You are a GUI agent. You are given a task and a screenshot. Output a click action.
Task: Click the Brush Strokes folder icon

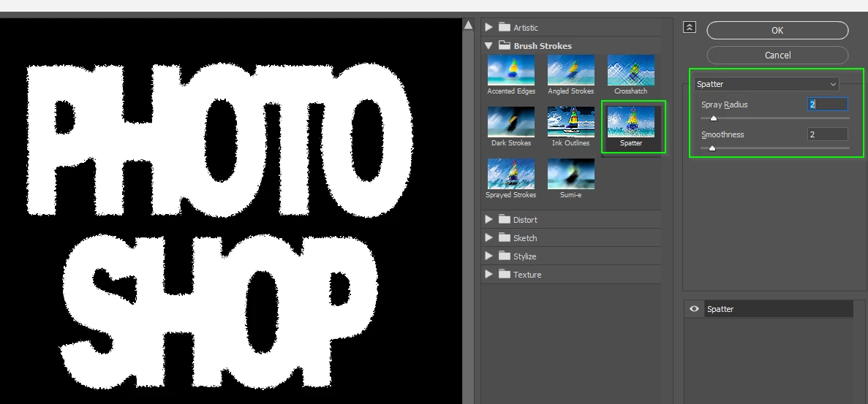[504, 45]
